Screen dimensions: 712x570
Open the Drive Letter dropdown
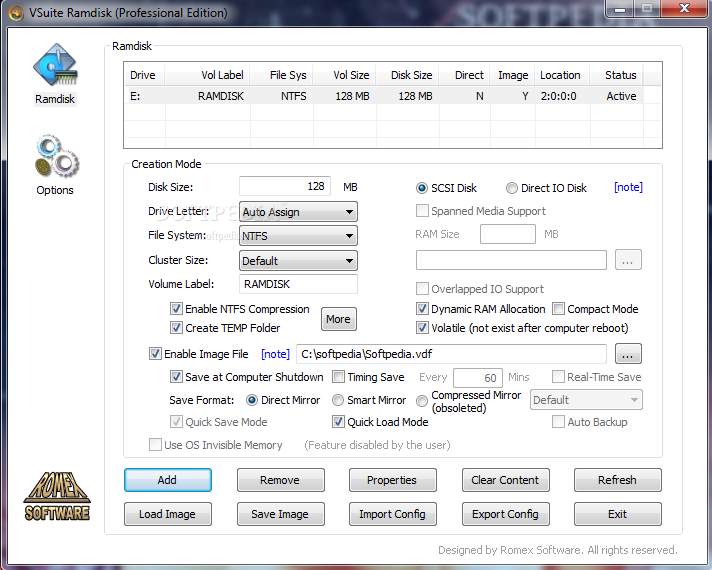pos(298,212)
